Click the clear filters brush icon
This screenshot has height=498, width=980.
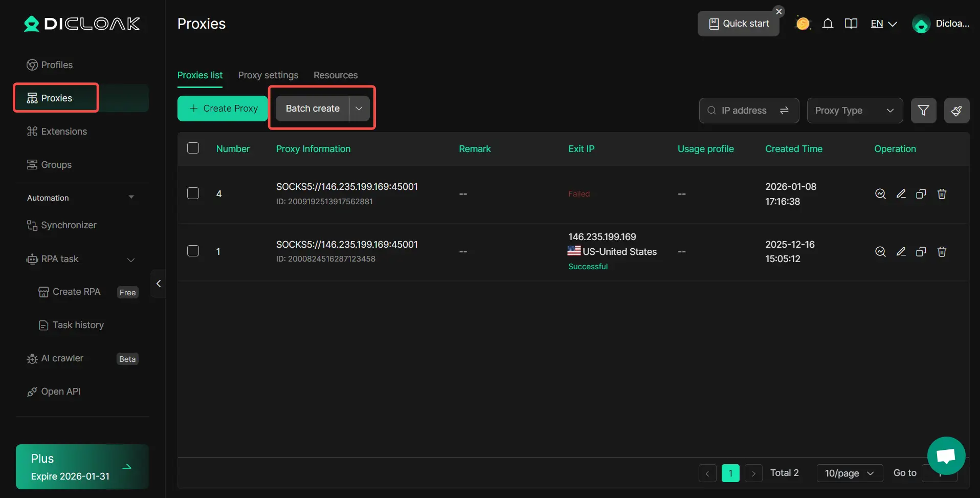(x=956, y=111)
